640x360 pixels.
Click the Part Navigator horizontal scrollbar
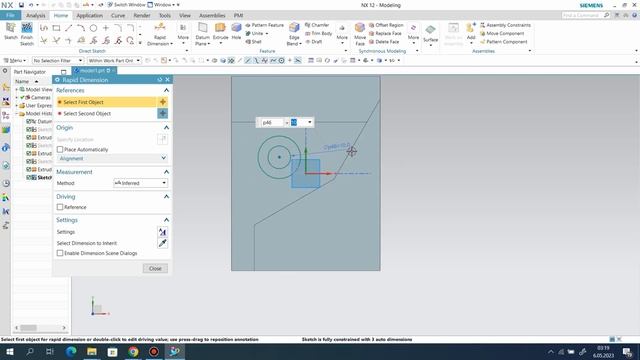click(x=40, y=328)
